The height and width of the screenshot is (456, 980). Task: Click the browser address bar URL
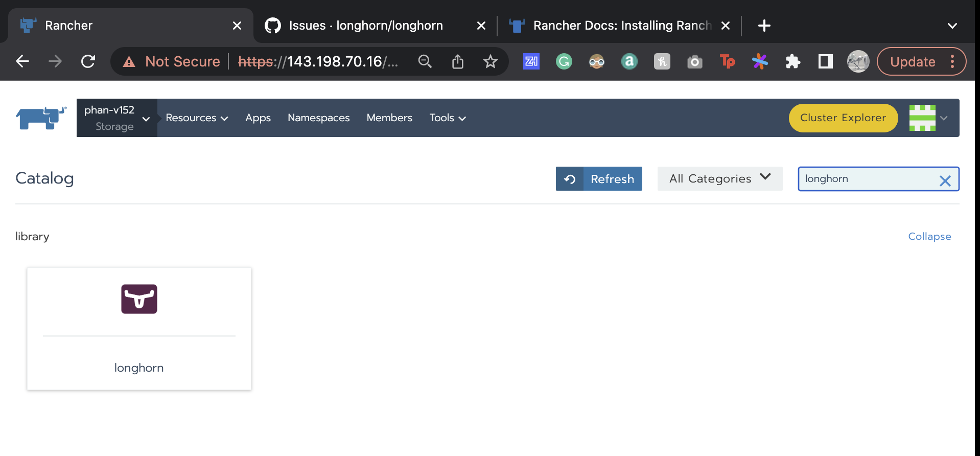pyautogui.click(x=318, y=61)
